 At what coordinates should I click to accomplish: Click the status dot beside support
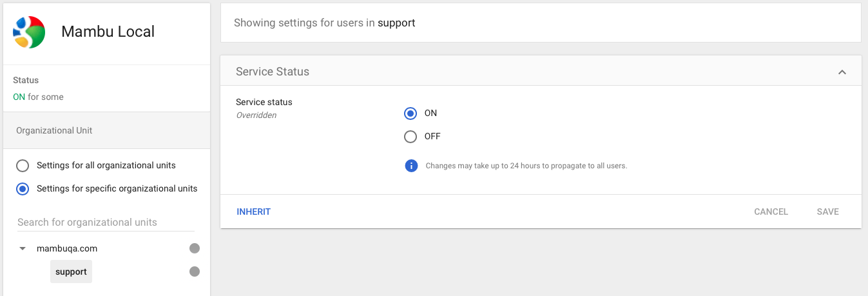click(195, 271)
